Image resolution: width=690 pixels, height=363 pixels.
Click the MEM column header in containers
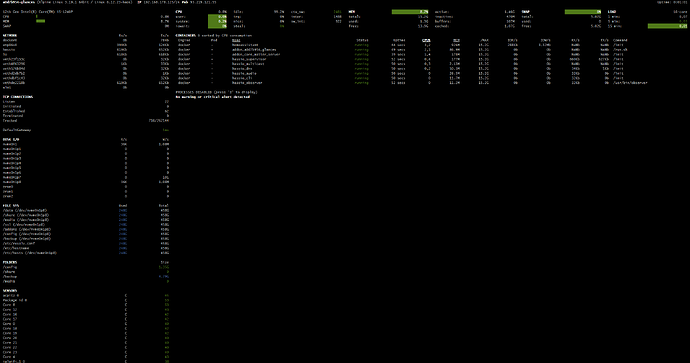456,40
